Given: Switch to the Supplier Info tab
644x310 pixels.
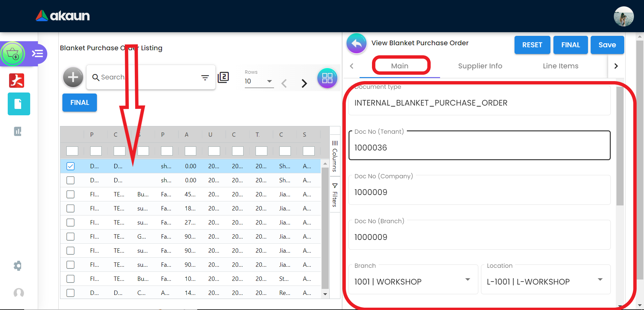Looking at the screenshot, I should [480, 66].
